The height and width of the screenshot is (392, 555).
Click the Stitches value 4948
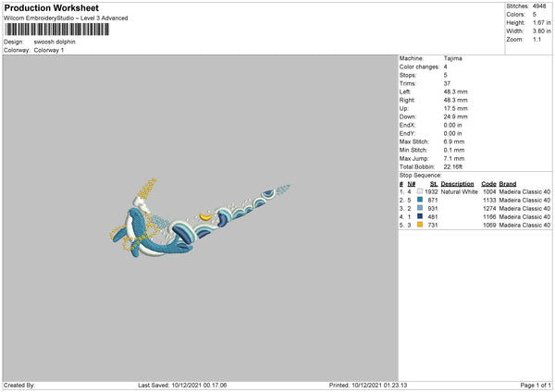[539, 6]
